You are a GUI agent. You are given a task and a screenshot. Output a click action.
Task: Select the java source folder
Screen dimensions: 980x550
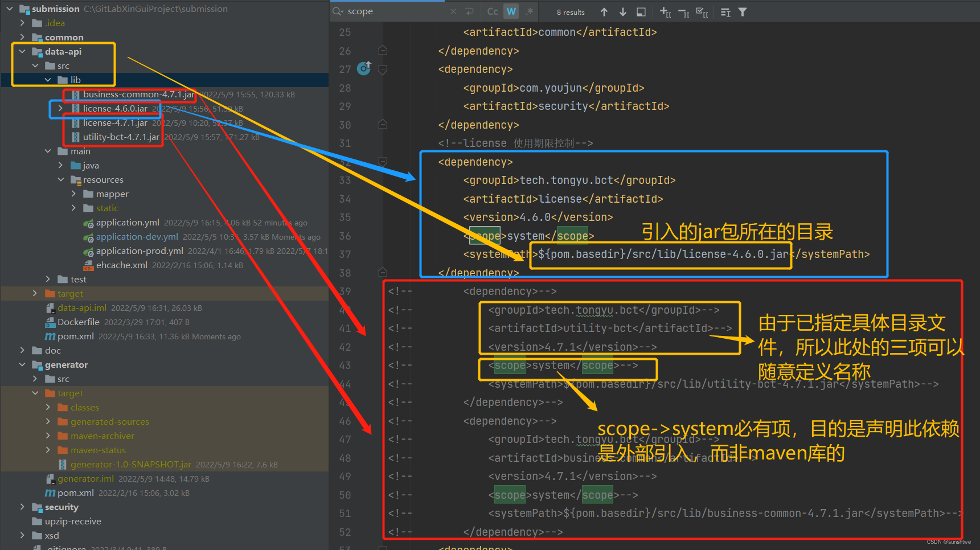tap(91, 166)
